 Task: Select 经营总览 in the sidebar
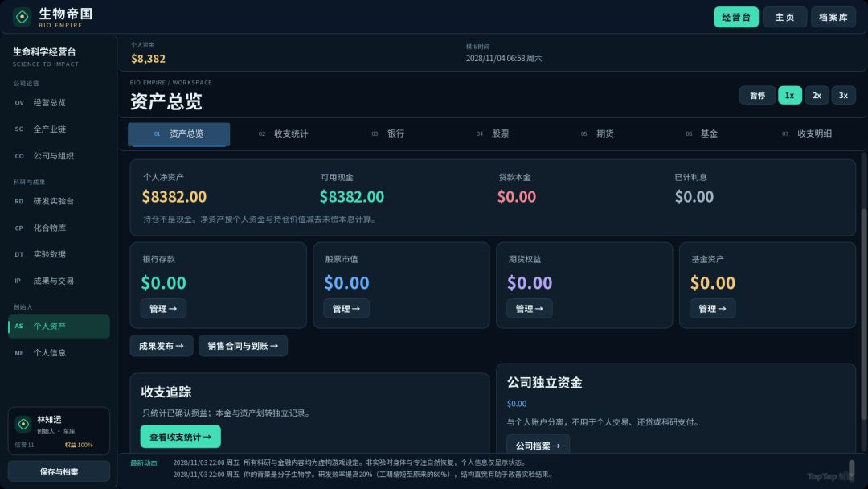pyautogui.click(x=59, y=102)
